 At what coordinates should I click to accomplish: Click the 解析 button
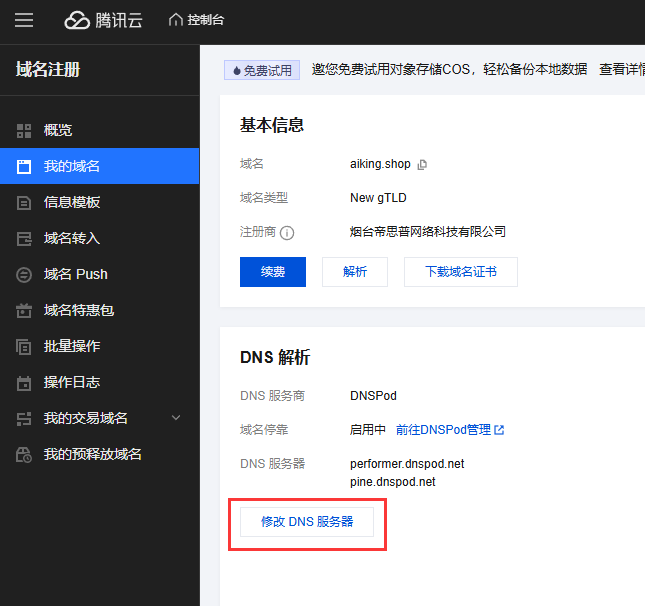[x=355, y=272]
